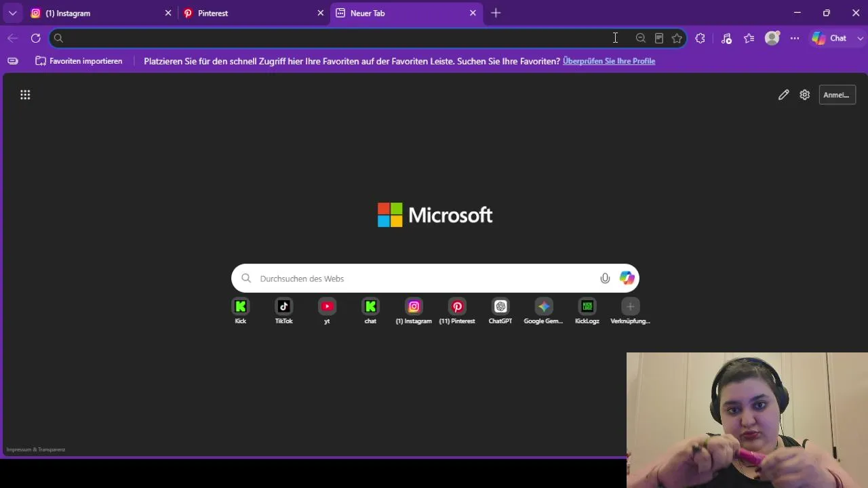Viewport: 868px width, 488px height.
Task: Open the browser profile avatar
Action: click(772, 39)
